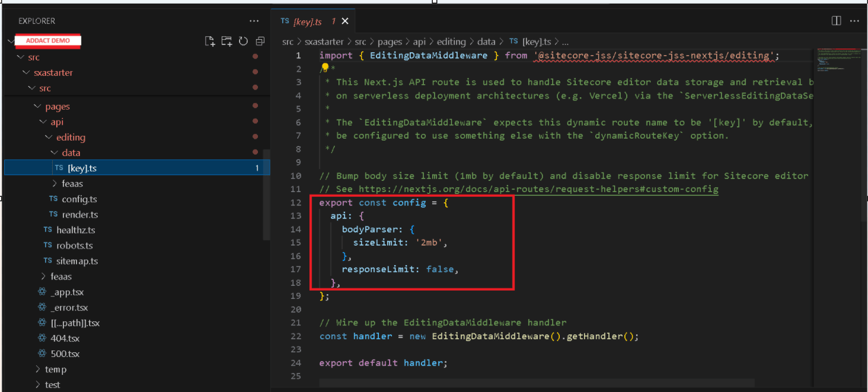
Task: Collapse the api folder
Action: 43,122
